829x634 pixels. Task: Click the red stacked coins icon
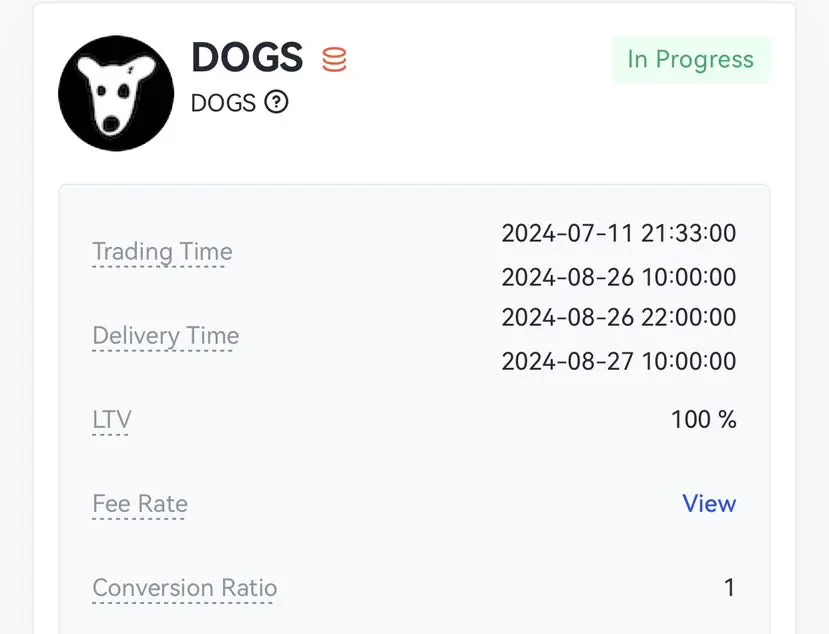(x=334, y=59)
